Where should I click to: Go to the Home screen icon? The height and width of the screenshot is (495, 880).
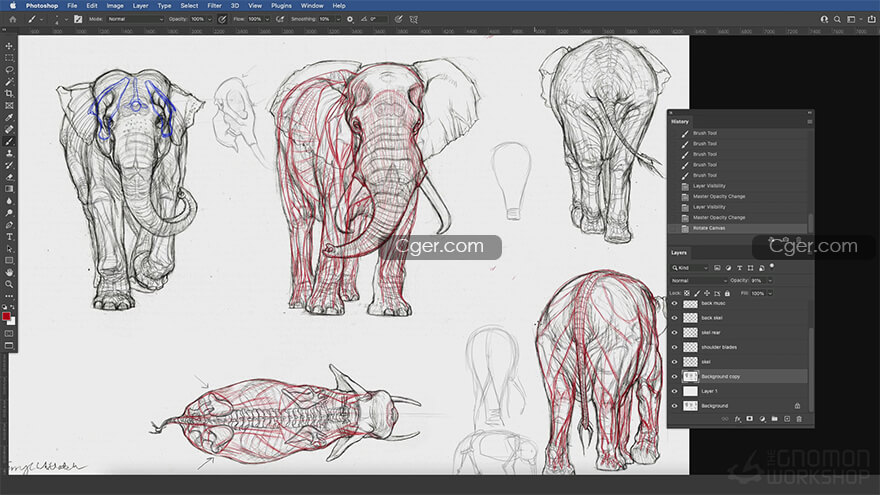pos(12,19)
